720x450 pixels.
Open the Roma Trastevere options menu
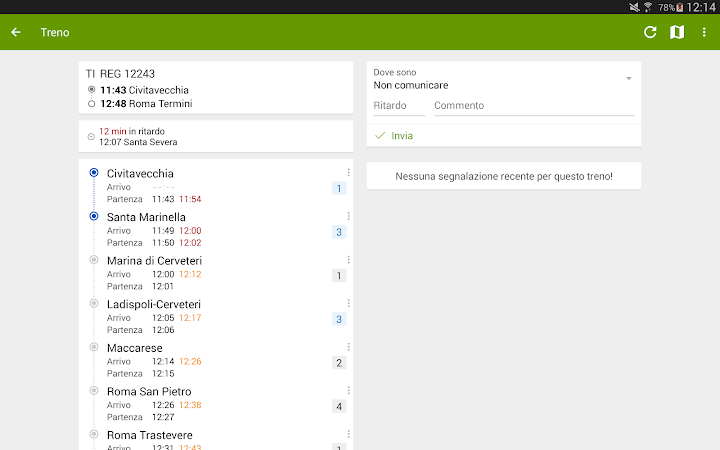(x=349, y=434)
